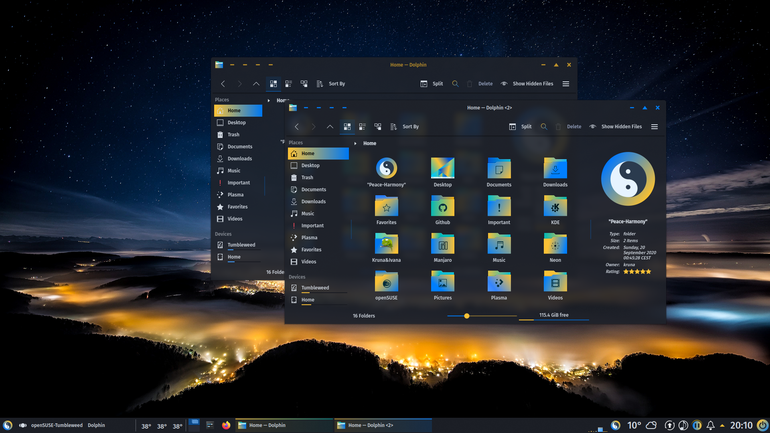
Task: Switch to Icons view mode in front window
Action: pyautogui.click(x=347, y=127)
